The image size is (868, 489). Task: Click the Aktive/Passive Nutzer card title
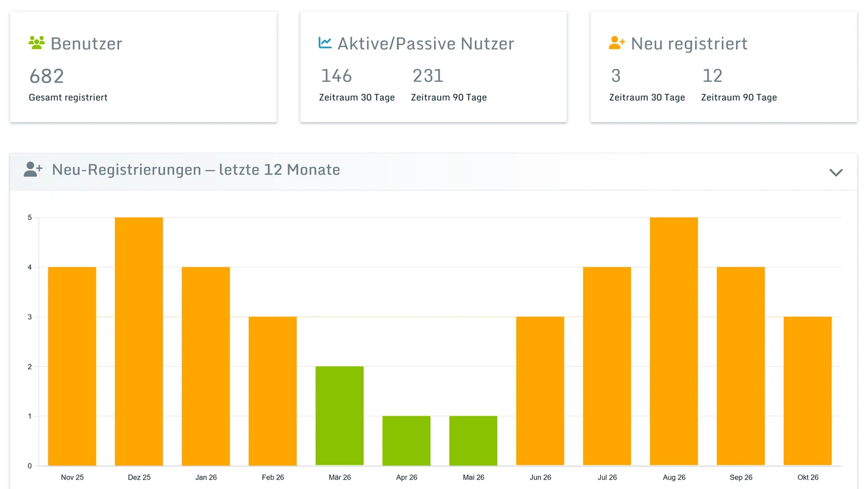coord(426,43)
